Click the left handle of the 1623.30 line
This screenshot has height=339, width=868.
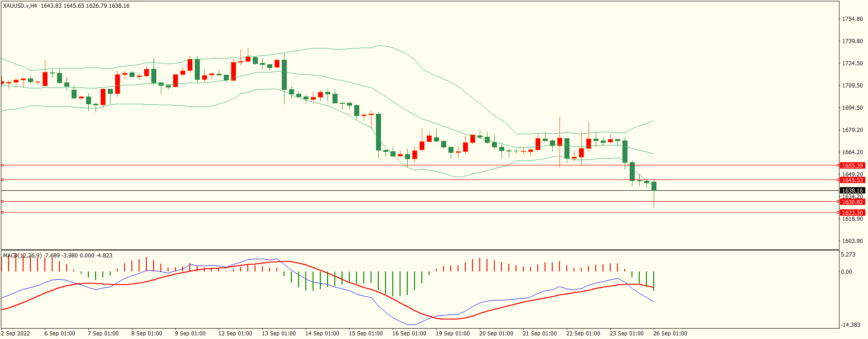(2, 213)
